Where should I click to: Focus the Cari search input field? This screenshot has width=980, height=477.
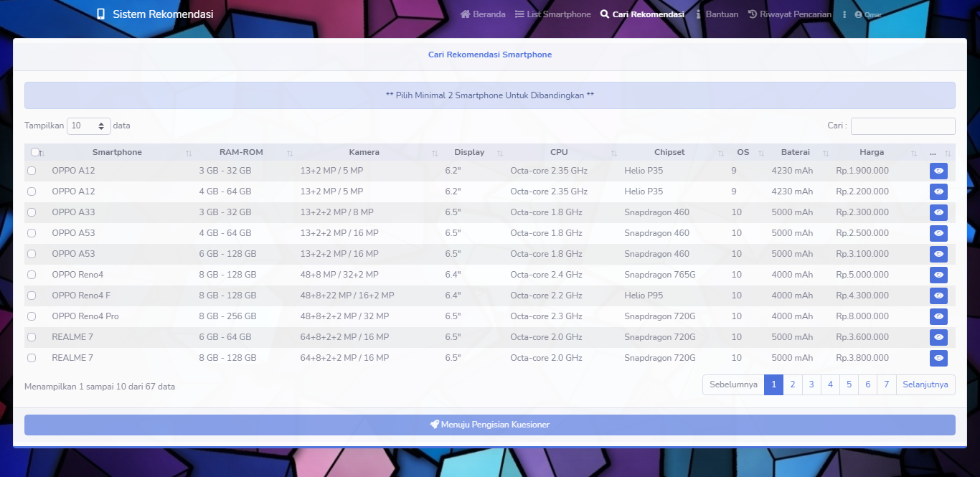click(x=903, y=126)
